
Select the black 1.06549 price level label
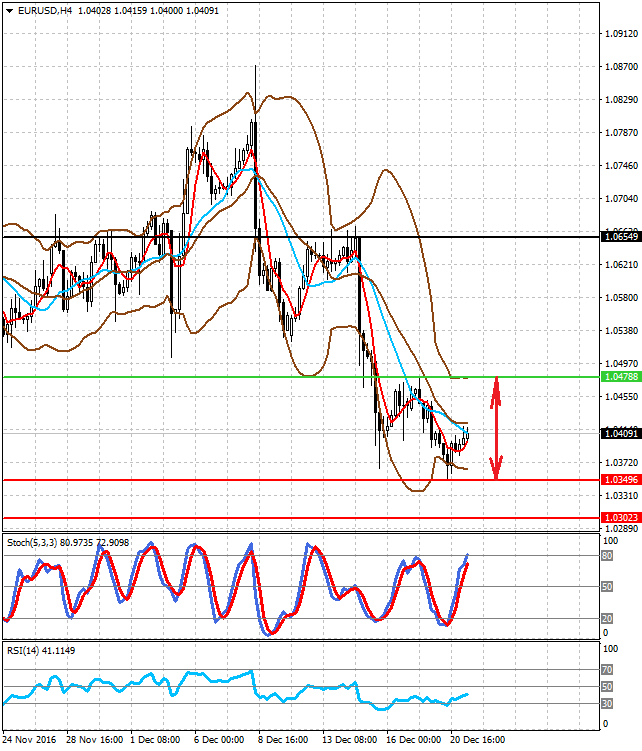[x=621, y=237]
